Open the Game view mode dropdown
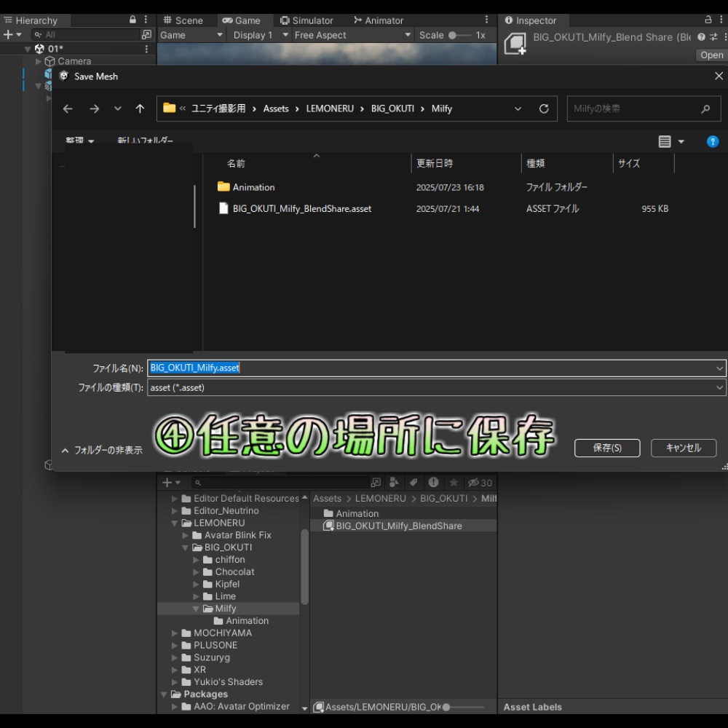728x728 pixels. coord(191,35)
